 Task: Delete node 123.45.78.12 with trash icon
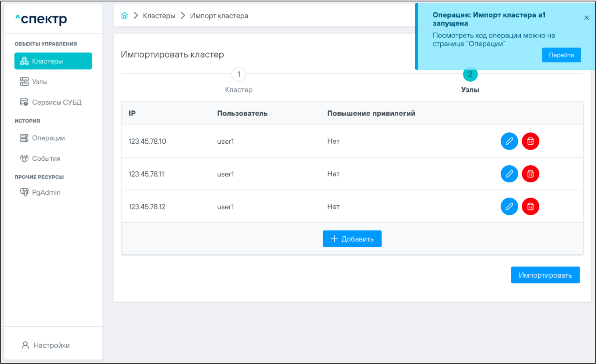tap(530, 207)
